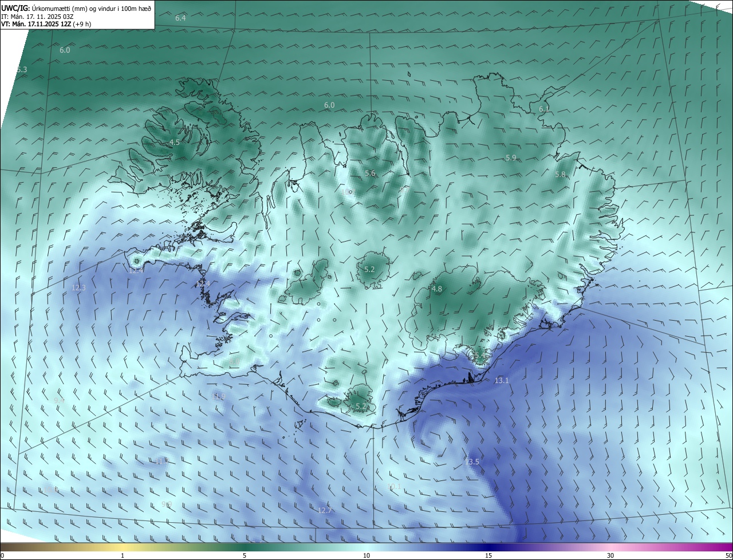Select the 5 mark on the color scale
The width and height of the screenshot is (733, 560).
[x=245, y=555]
